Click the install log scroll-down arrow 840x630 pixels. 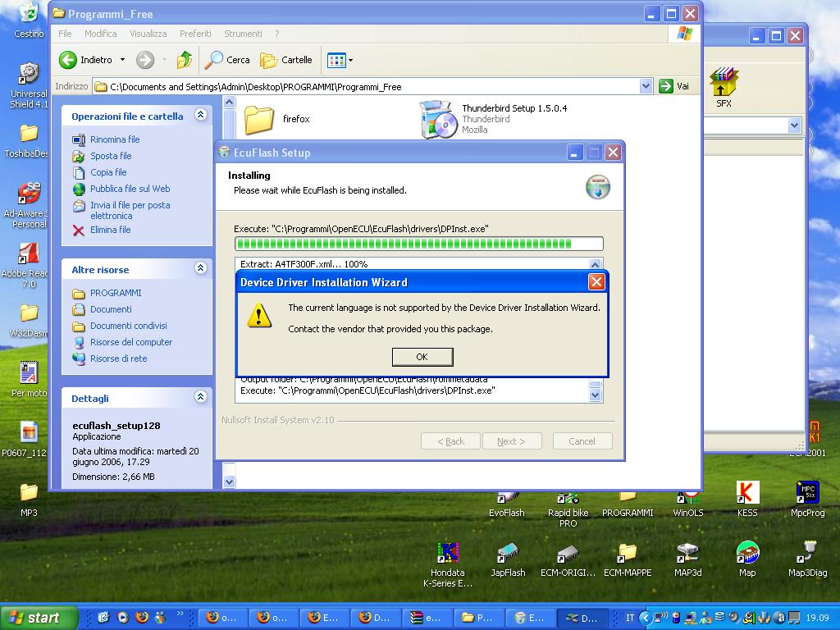click(x=596, y=396)
